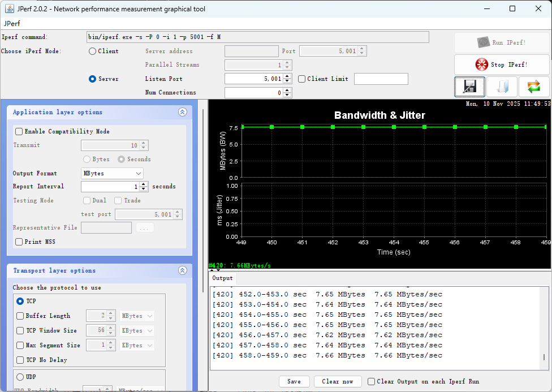Open the Output Format dropdown

pos(112,173)
